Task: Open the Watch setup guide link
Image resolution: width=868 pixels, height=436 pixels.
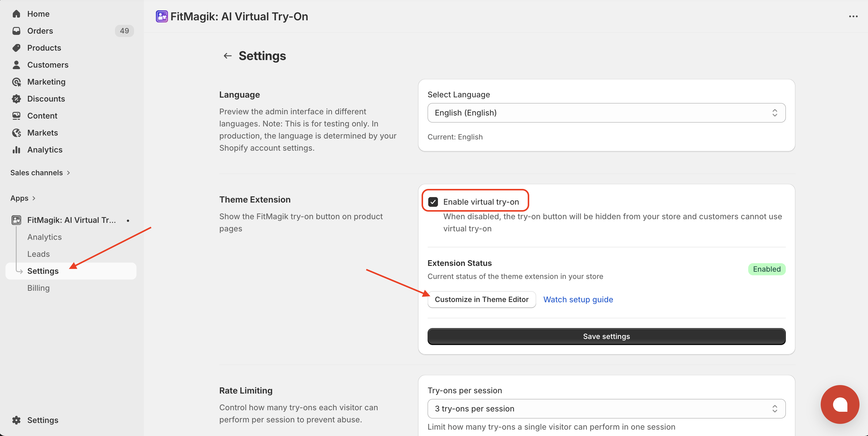Action: (x=578, y=300)
